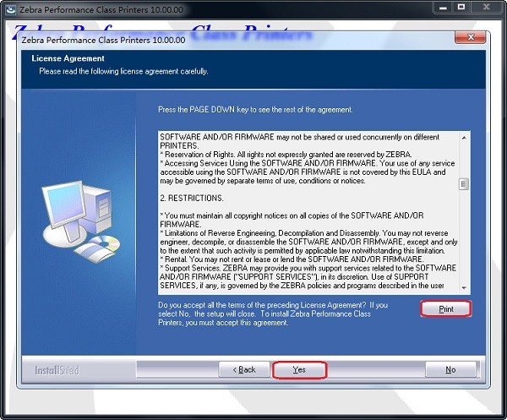
Task: Go to previous step with Back button
Action: pyautogui.click(x=244, y=370)
